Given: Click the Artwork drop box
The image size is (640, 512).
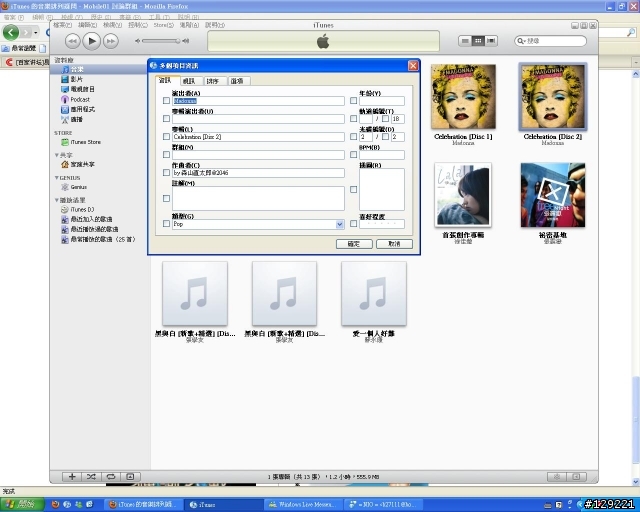Looking at the screenshot, I should (x=382, y=189).
